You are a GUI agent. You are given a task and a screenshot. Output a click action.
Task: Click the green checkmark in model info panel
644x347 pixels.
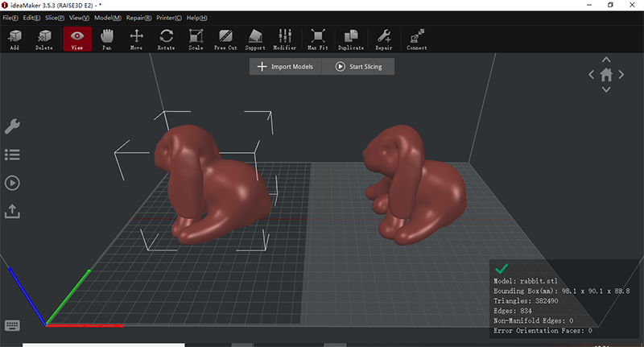point(502,269)
